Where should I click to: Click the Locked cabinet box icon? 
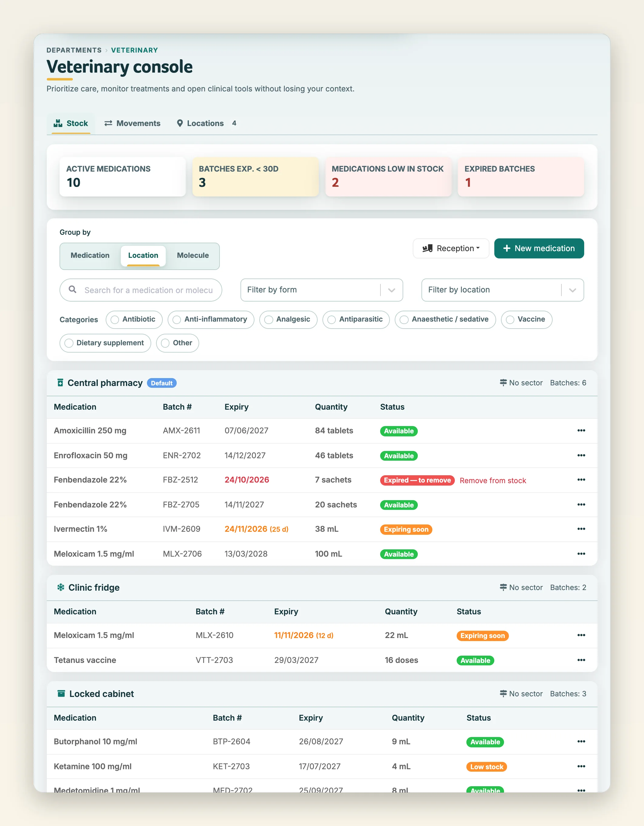click(61, 694)
